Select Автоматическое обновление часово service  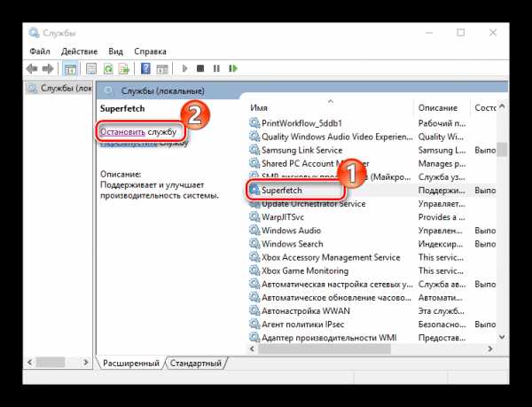336,297
